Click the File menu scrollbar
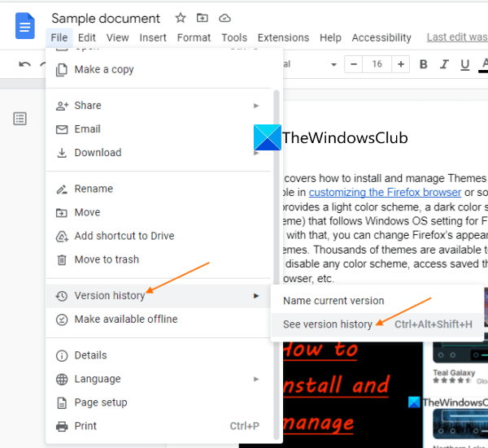The width and height of the screenshot is (488, 448). (276, 264)
